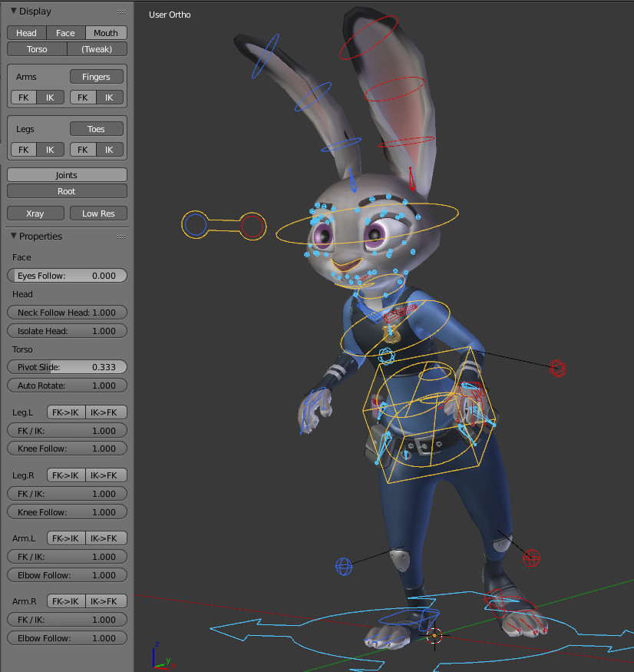Click the XYZ axis gizmo in viewport corner
The width and height of the screenshot is (634, 672).
point(163,657)
